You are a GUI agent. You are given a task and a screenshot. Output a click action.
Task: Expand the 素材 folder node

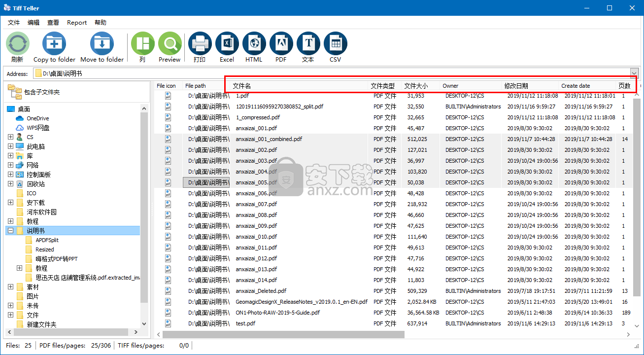10,287
